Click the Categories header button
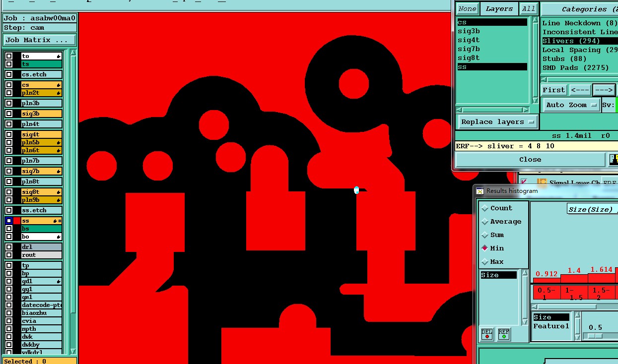 pos(580,9)
